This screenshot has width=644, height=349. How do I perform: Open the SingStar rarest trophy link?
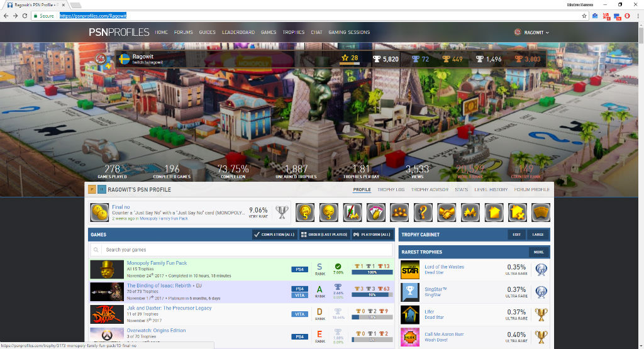(435, 289)
